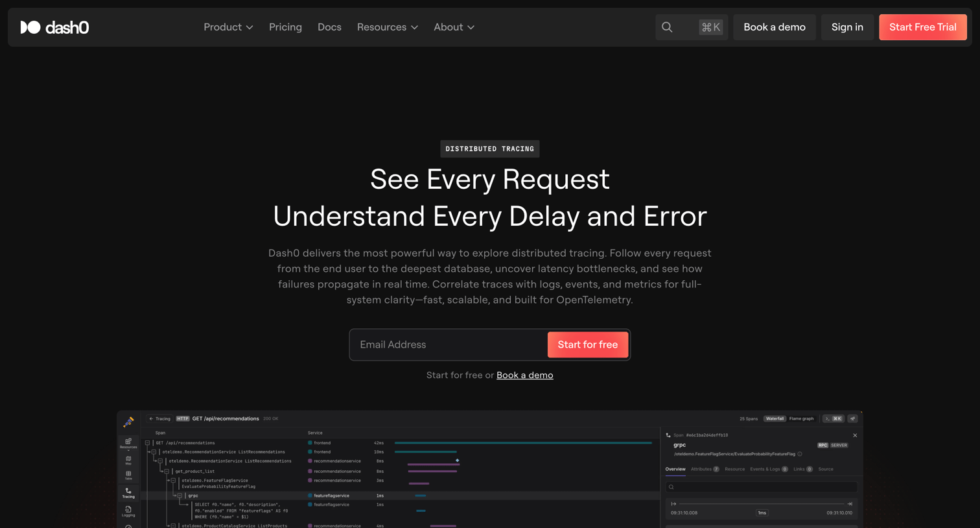Close the grpc span details panel
Viewport: 980px width, 528px height.
[x=855, y=435]
